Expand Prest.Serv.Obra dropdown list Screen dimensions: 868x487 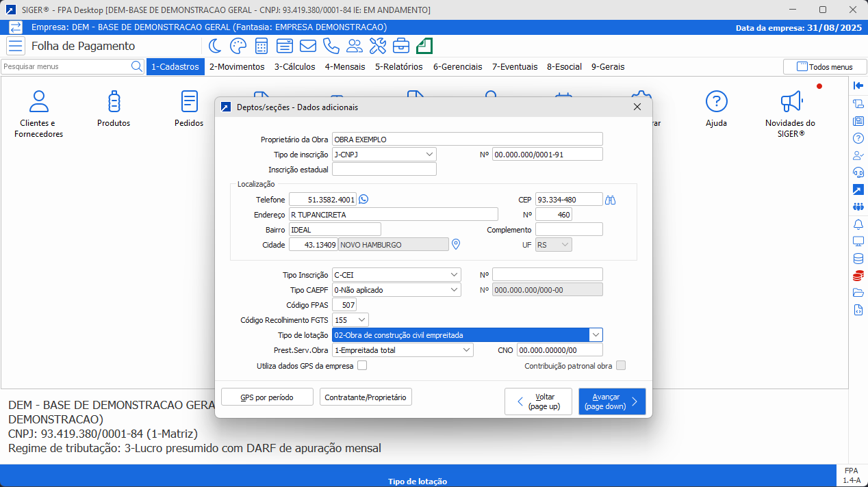(465, 350)
